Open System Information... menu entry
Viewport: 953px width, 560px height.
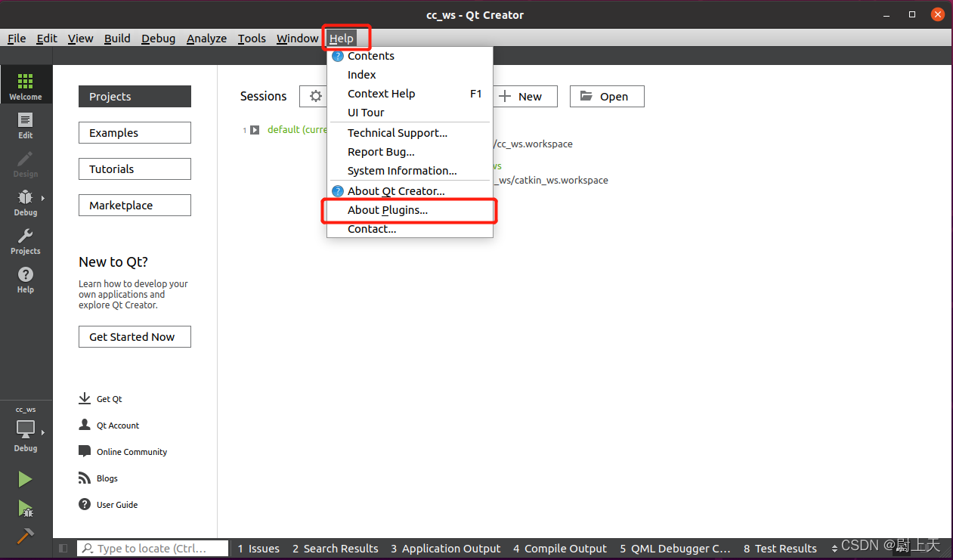(410, 171)
